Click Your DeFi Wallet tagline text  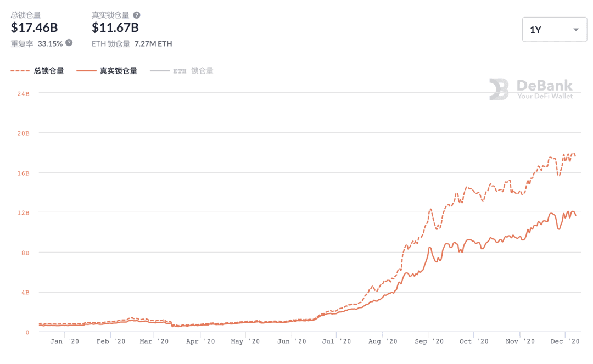545,97
